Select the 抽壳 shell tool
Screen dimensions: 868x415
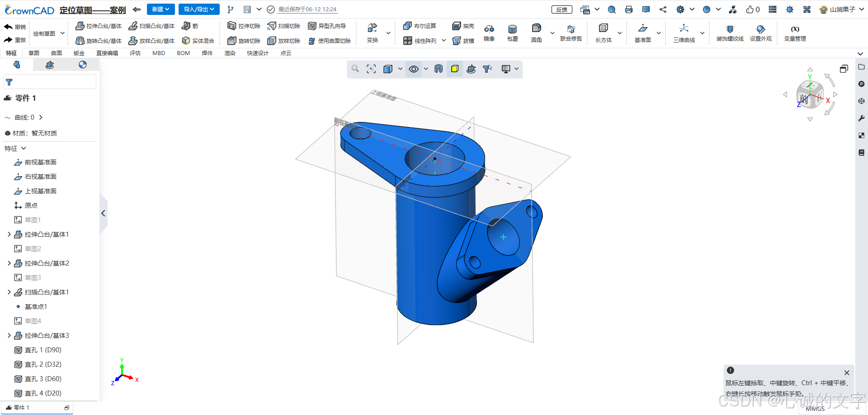463,26
